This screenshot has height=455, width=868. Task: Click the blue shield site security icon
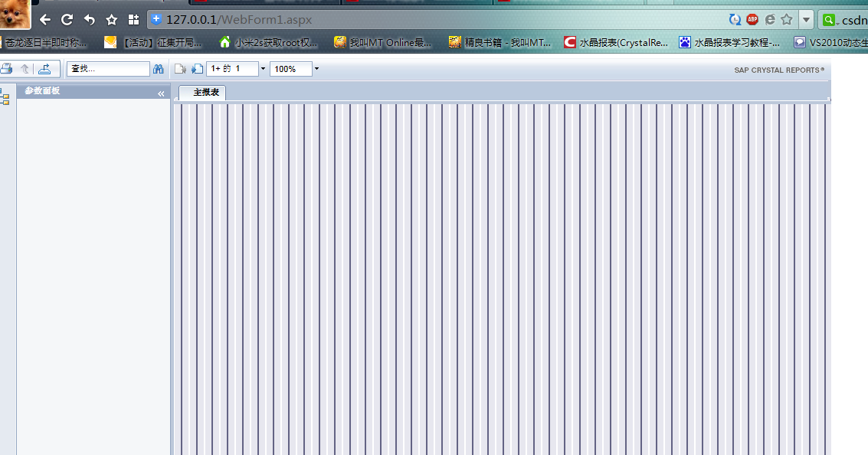[x=156, y=19]
